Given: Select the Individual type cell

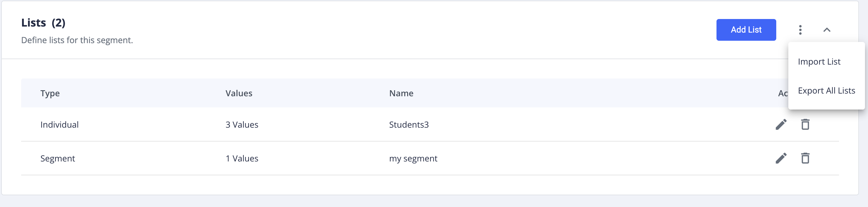Looking at the screenshot, I should pyautogui.click(x=59, y=125).
